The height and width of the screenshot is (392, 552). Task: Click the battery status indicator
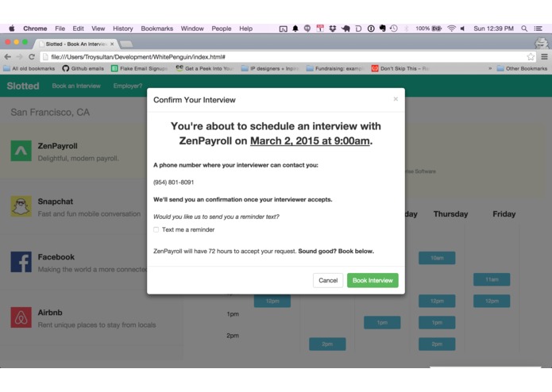(428, 29)
